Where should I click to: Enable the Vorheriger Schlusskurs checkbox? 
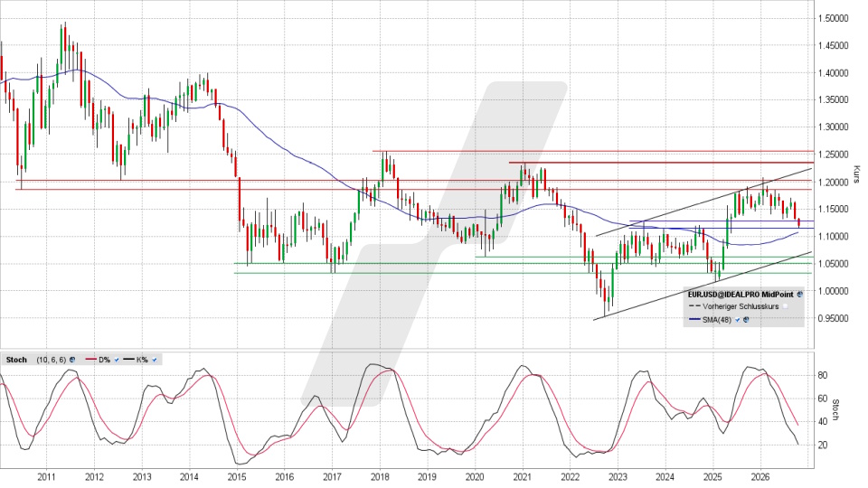pyautogui.click(x=785, y=306)
